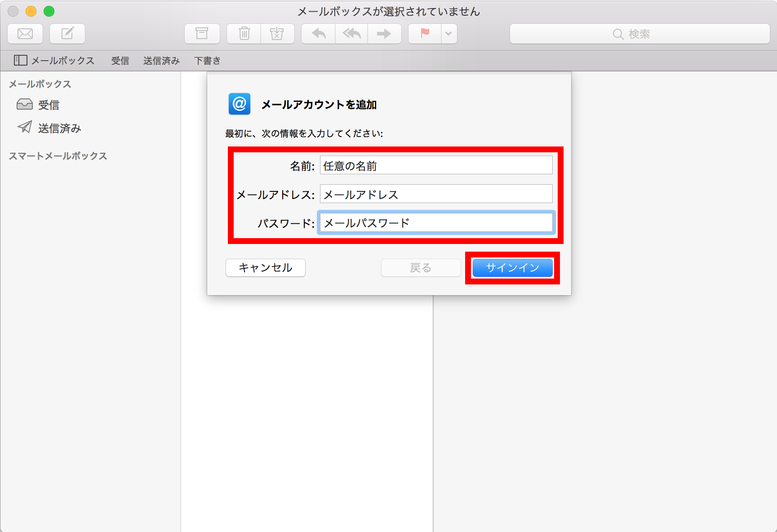This screenshot has width=777, height=532.
Task: Toggle the red flag icon
Action: 423,34
